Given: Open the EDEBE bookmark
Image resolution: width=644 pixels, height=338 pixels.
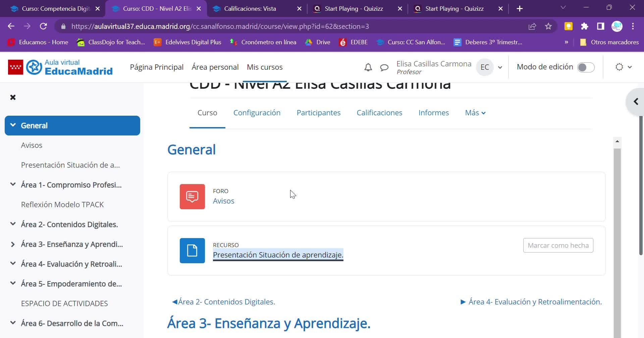Looking at the screenshot, I should [353, 42].
